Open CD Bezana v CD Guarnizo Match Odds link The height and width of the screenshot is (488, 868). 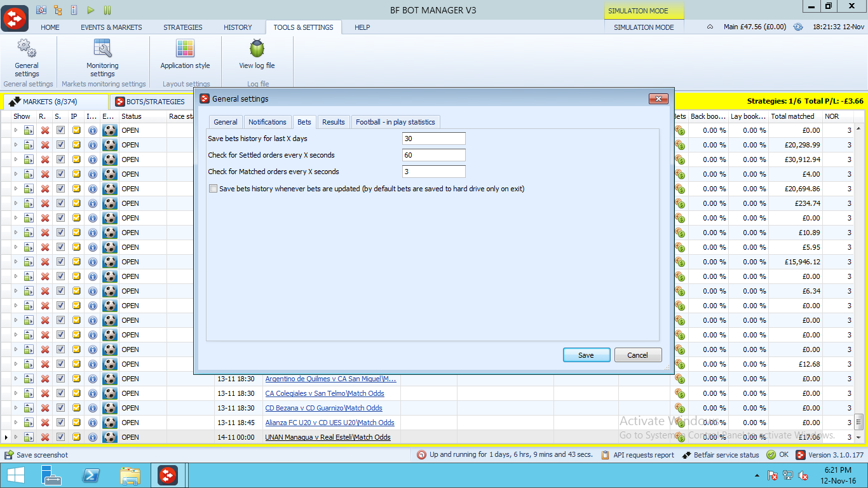323,408
